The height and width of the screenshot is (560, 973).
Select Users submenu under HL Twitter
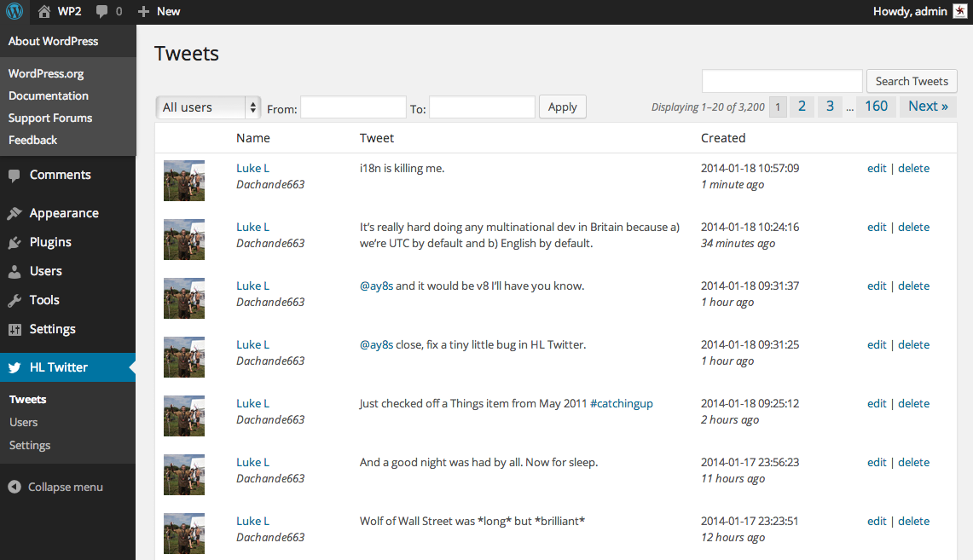[24, 422]
